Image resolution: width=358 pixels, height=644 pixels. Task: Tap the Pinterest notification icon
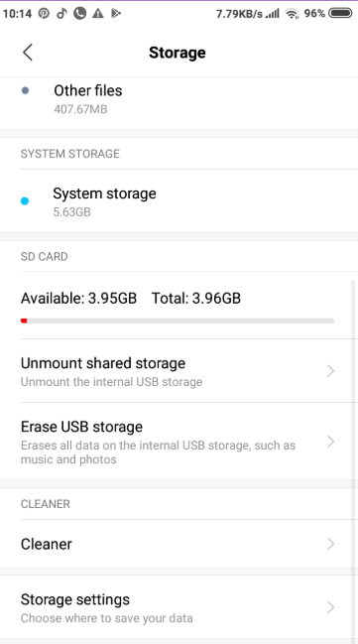pos(44,14)
